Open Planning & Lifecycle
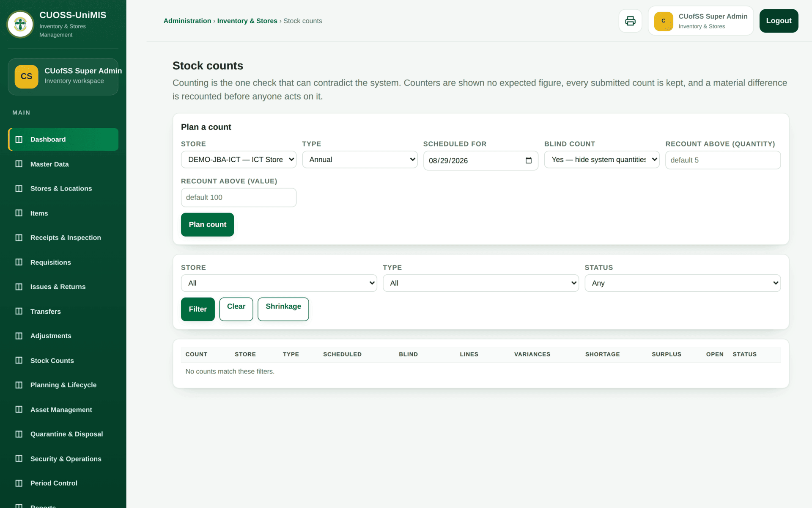This screenshot has height=508, width=812. [x=63, y=385]
